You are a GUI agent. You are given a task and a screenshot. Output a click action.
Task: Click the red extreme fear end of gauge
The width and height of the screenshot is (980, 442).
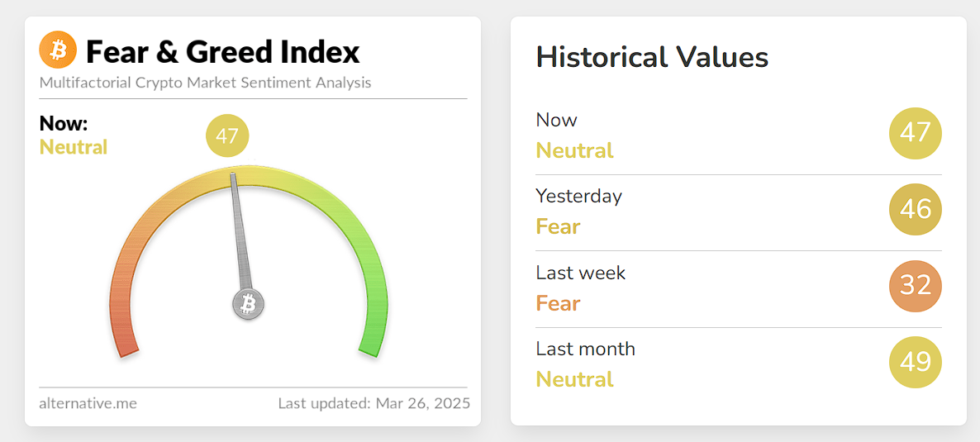[124, 340]
